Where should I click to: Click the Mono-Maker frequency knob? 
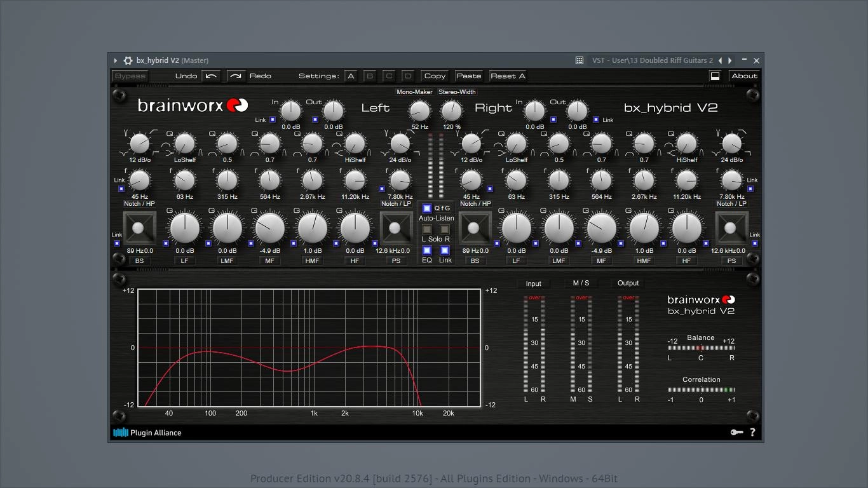(x=419, y=111)
